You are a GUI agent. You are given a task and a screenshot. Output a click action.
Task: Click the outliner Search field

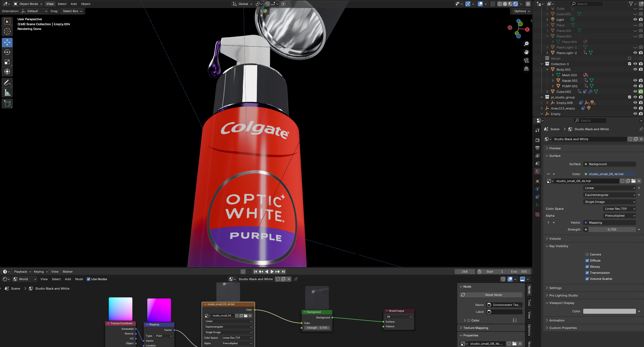[x=586, y=4]
